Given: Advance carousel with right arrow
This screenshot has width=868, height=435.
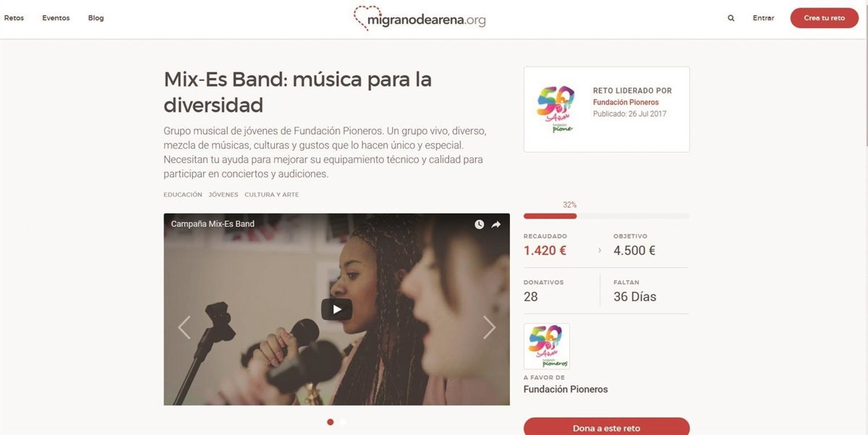Looking at the screenshot, I should pos(490,327).
